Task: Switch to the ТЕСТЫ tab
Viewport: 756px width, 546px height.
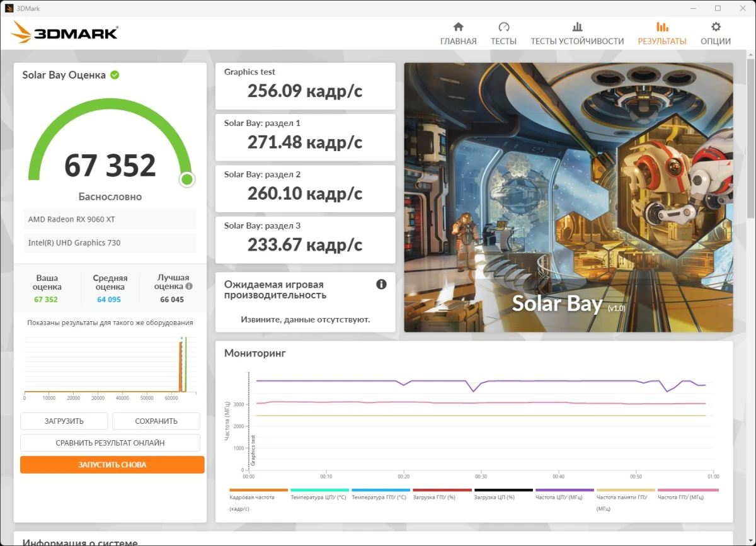Action: (x=503, y=42)
